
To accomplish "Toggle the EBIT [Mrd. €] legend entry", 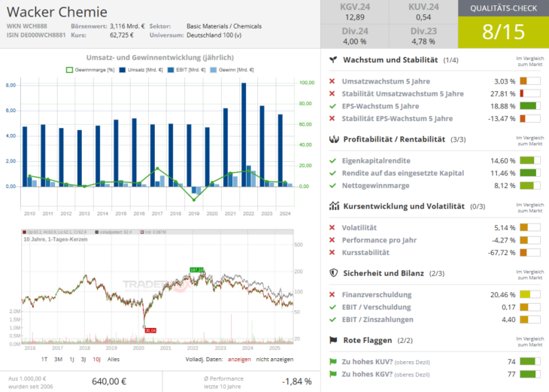I will point(187,70).
